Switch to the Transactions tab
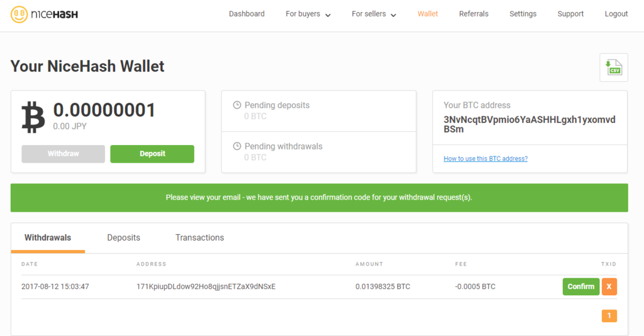 [x=199, y=237]
